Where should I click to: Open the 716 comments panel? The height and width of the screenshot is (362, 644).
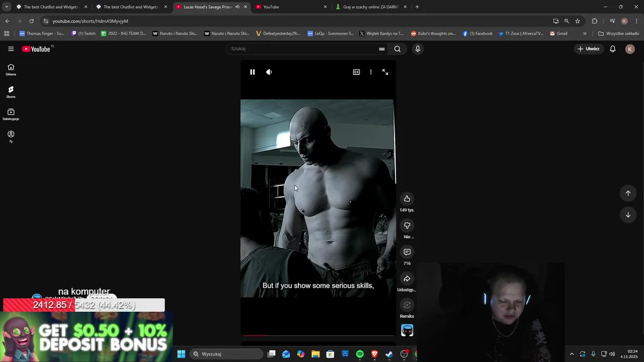(407, 252)
